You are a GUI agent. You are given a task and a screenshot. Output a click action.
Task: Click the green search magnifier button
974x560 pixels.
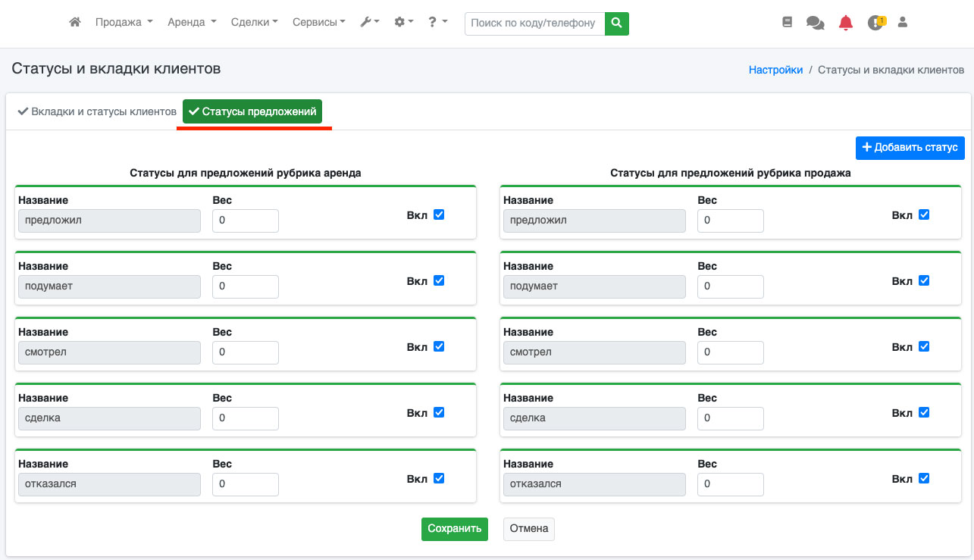coord(616,23)
